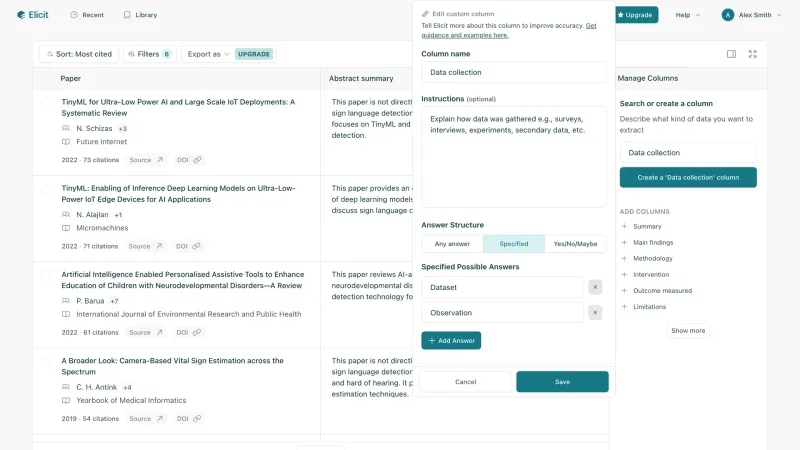Open Source link for the 61 citations paper
The width and height of the screenshot is (800, 450).
pyautogui.click(x=146, y=332)
